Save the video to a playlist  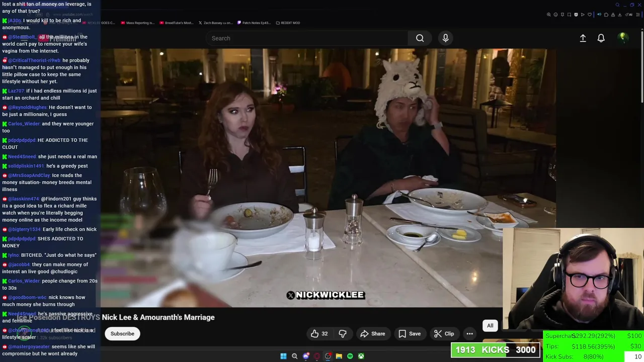pos(410,334)
